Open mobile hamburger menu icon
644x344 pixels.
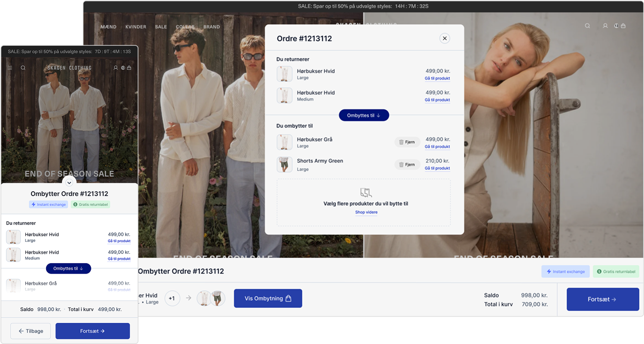pos(10,68)
